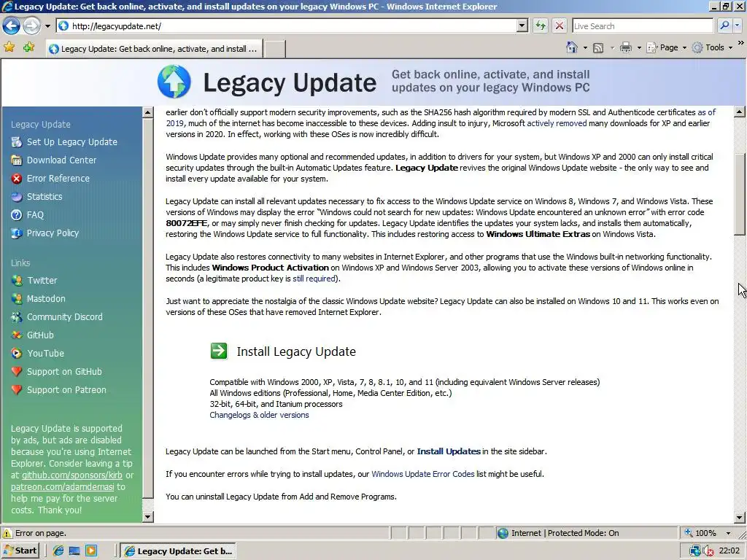Open the FAQ sidebar link
Image resolution: width=747 pixels, height=560 pixels.
click(35, 215)
